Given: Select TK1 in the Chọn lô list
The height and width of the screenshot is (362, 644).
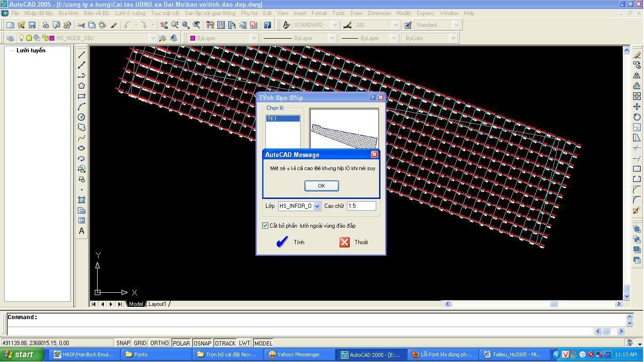Looking at the screenshot, I should (x=283, y=119).
